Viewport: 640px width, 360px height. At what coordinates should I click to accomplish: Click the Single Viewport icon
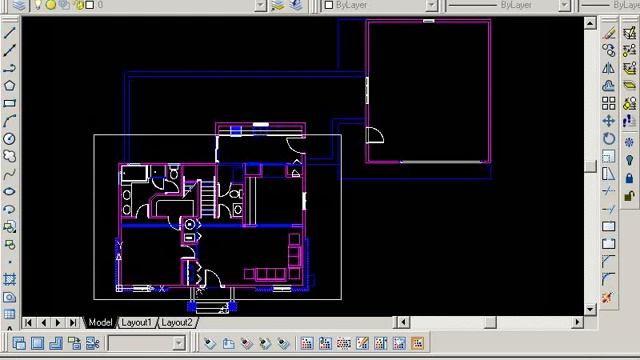pyautogui.click(x=38, y=343)
